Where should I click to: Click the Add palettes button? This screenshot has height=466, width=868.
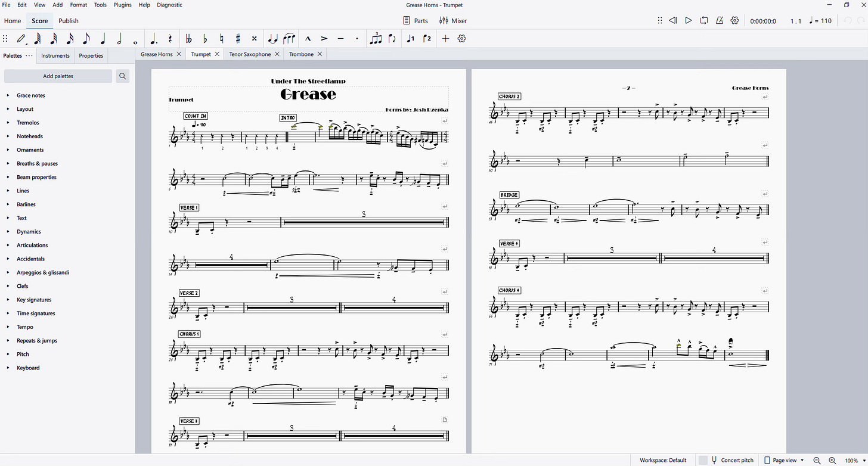[x=58, y=76]
